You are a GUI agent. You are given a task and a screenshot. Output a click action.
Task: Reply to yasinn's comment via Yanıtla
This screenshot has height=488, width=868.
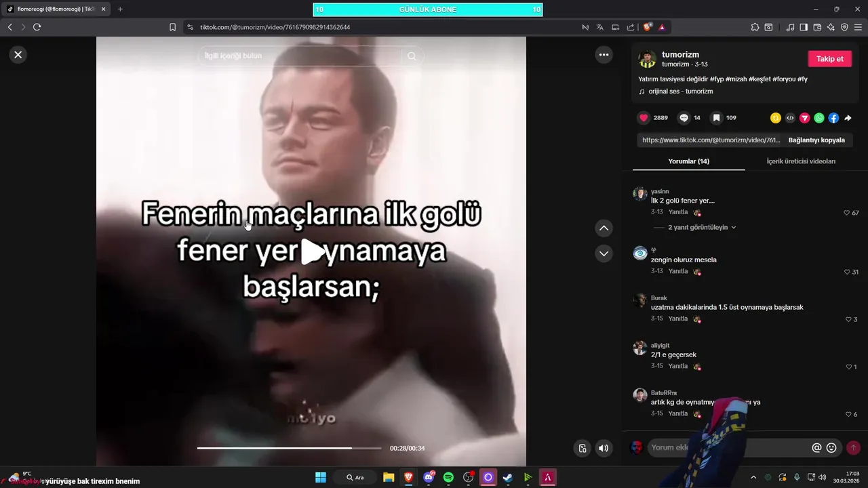tap(678, 212)
